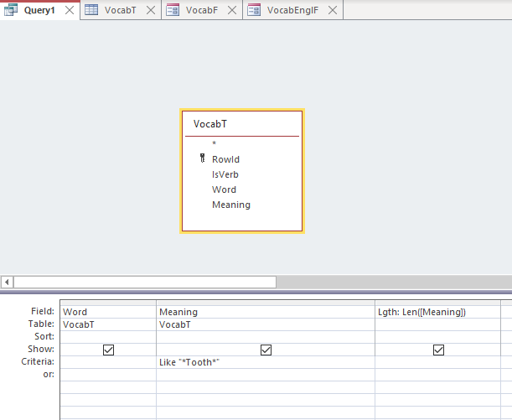Click the Field cell containing Word

coord(108,312)
